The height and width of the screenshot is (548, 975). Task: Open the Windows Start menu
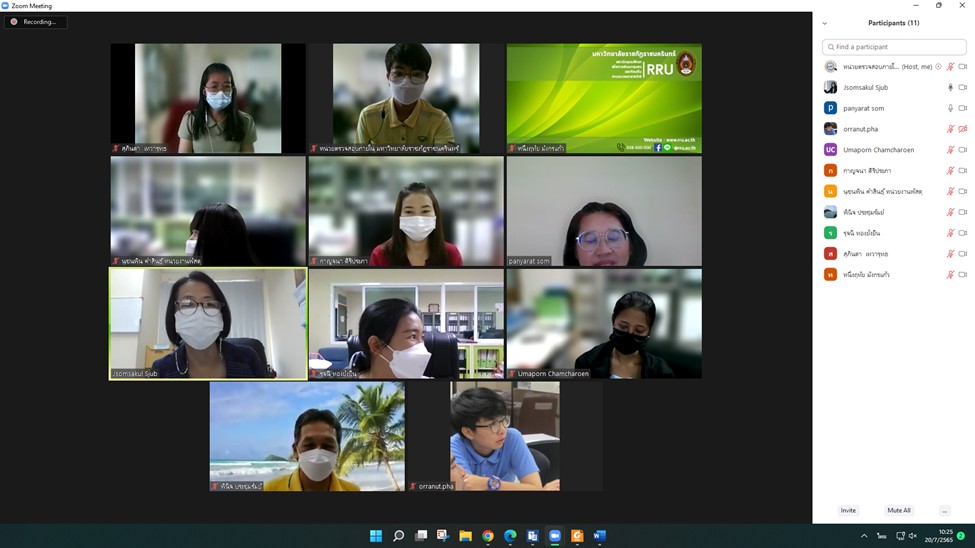(376, 536)
